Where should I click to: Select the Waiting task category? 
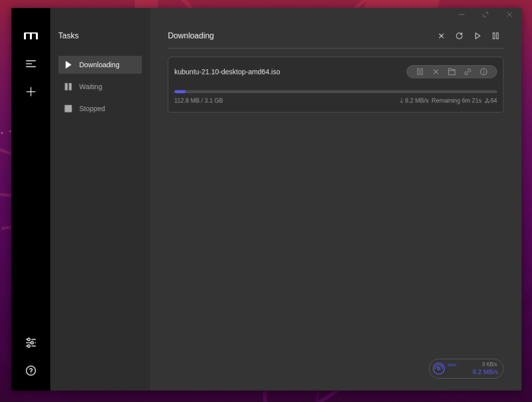coord(90,87)
